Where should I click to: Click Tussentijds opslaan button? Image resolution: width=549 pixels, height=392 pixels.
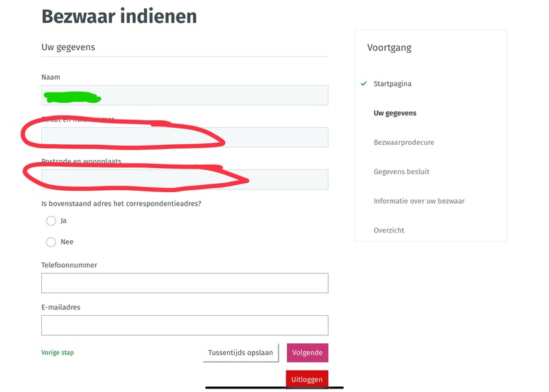tap(241, 353)
